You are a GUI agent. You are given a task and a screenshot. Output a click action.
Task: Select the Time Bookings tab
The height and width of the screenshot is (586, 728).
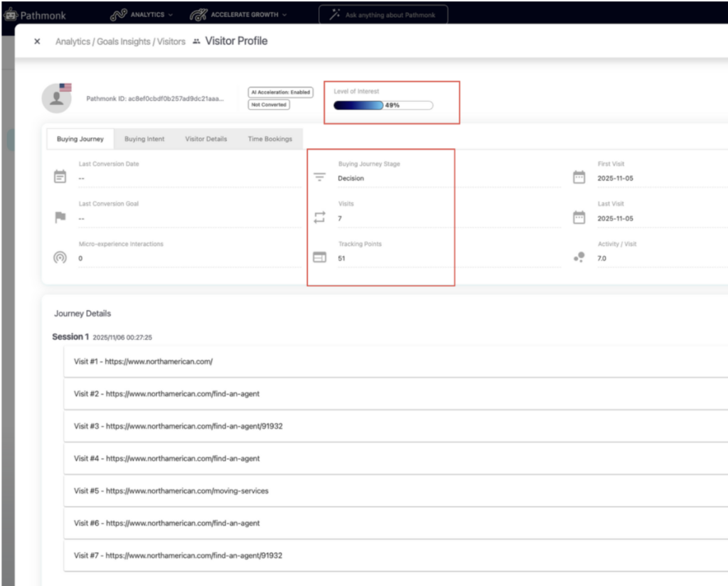coord(269,139)
